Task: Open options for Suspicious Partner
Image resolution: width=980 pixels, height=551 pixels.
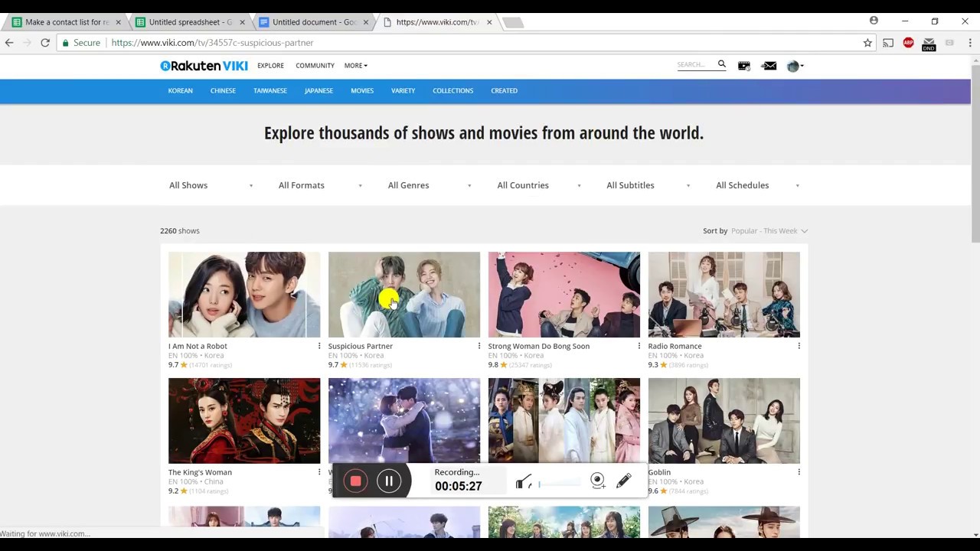Action: click(479, 346)
